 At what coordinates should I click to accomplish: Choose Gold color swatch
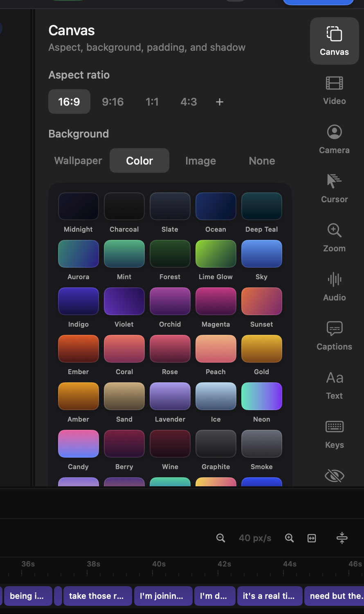tap(261, 349)
